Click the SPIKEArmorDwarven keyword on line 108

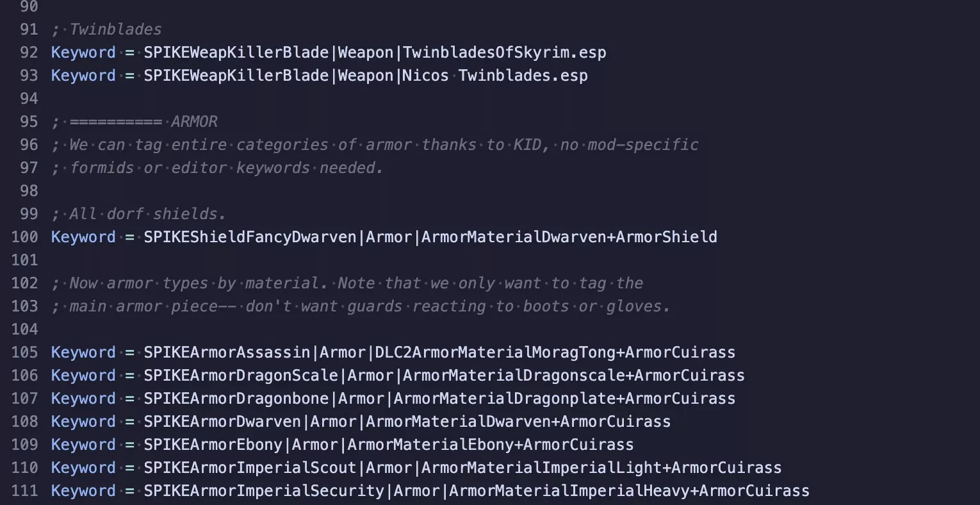coord(222,422)
